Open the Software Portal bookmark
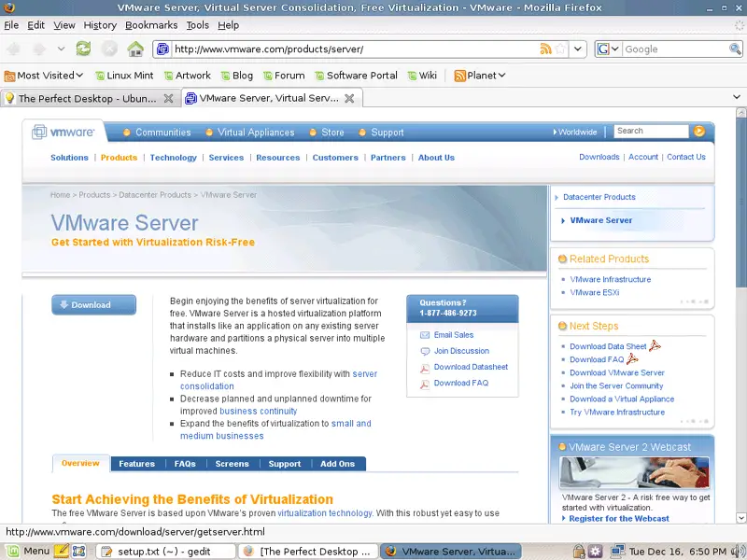This screenshot has height=560, width=747. point(356,76)
